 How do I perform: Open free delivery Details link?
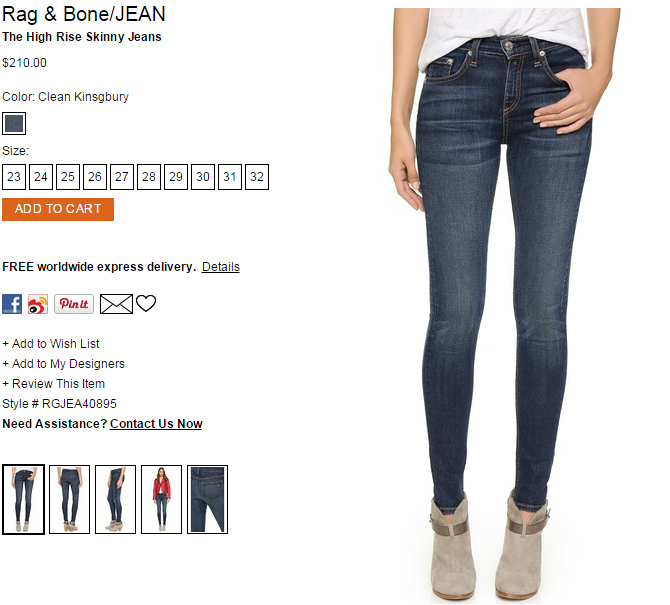[x=221, y=267]
